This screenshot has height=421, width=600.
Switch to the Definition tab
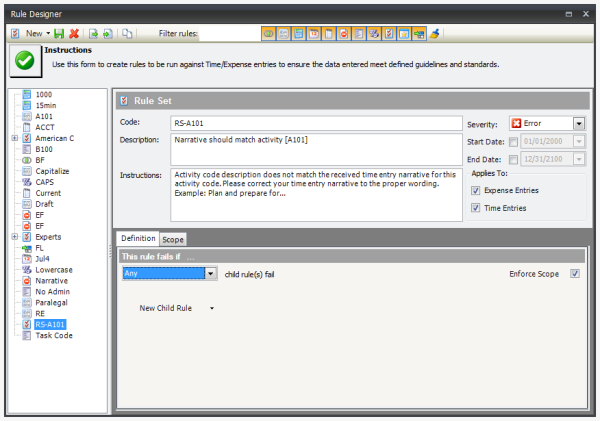(x=138, y=239)
